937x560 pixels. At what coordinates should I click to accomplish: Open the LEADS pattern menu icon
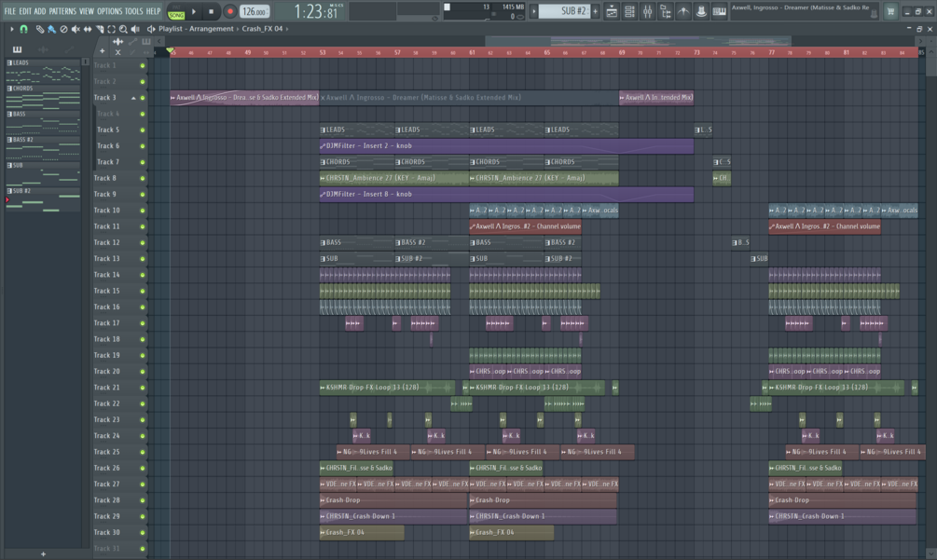click(9, 62)
